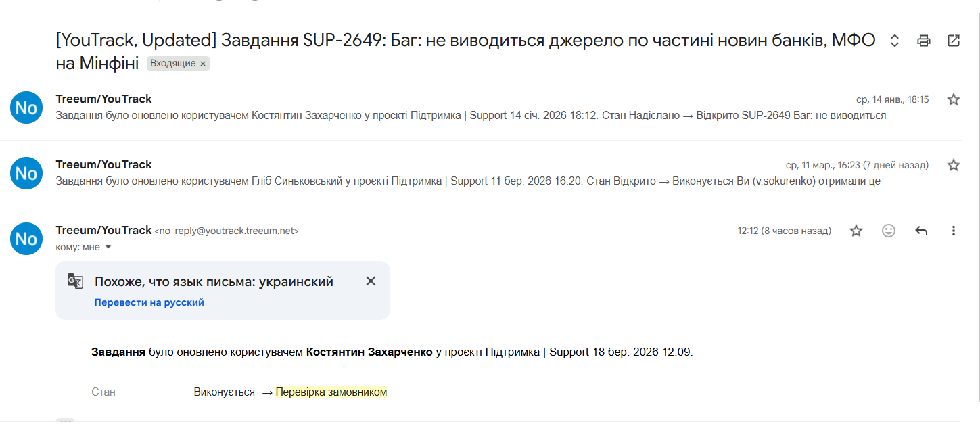Open conversation in new window

pos(954,41)
